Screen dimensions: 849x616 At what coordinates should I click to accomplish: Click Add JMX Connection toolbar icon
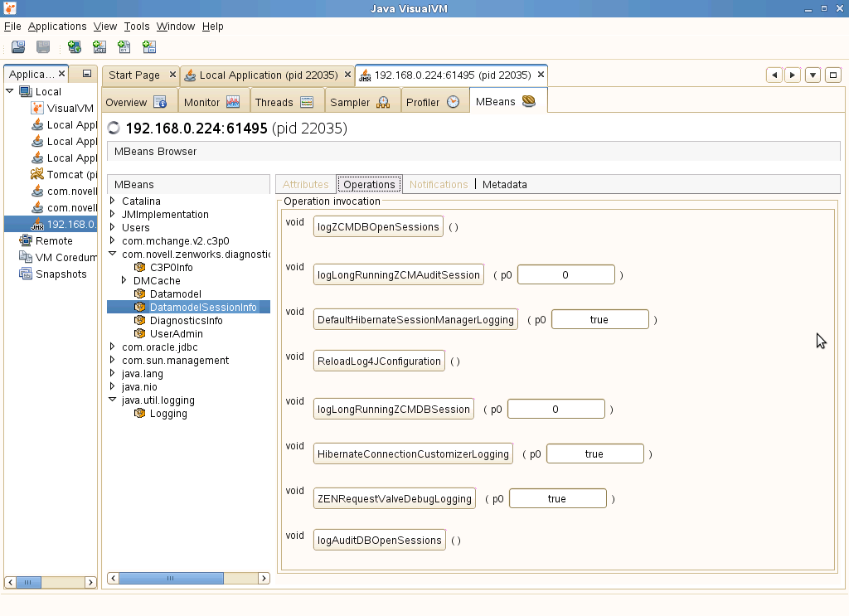[x=99, y=47]
